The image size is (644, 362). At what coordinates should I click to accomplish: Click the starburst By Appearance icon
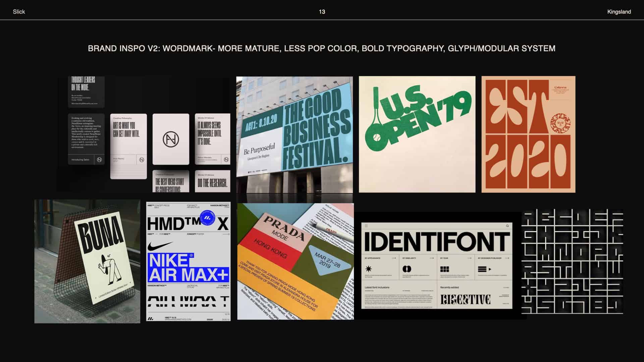368,269
